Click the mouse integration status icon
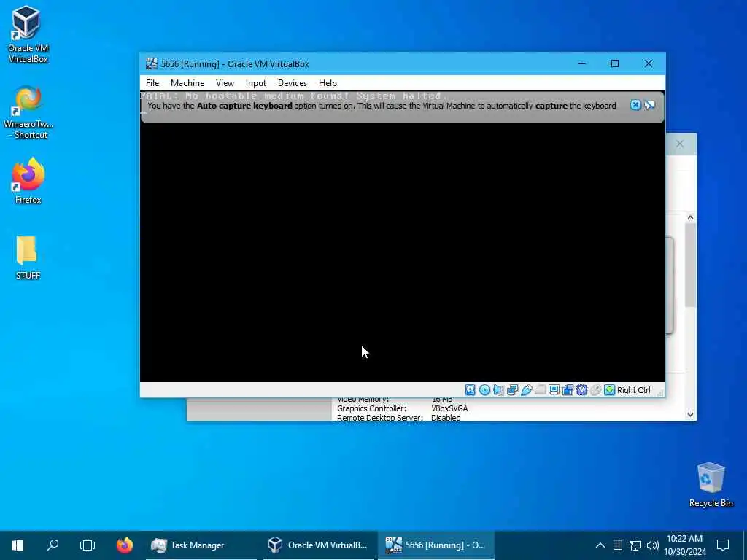The width and height of the screenshot is (747, 560). 595,390
